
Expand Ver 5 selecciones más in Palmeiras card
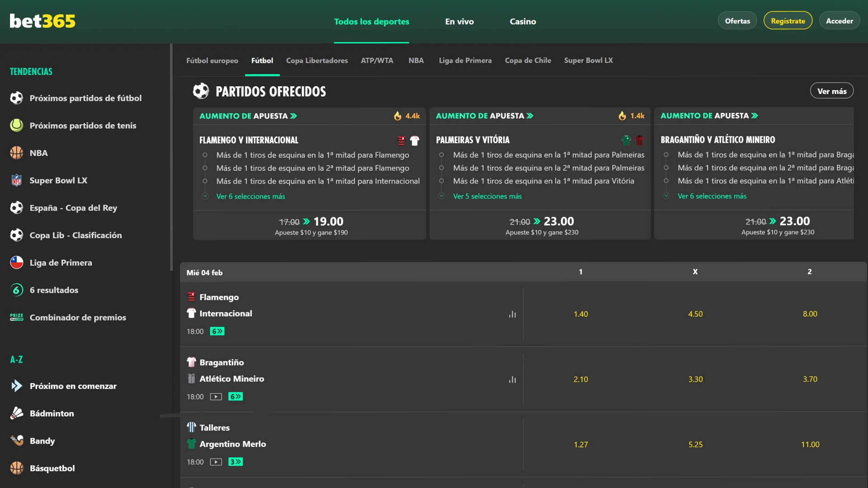487,196
